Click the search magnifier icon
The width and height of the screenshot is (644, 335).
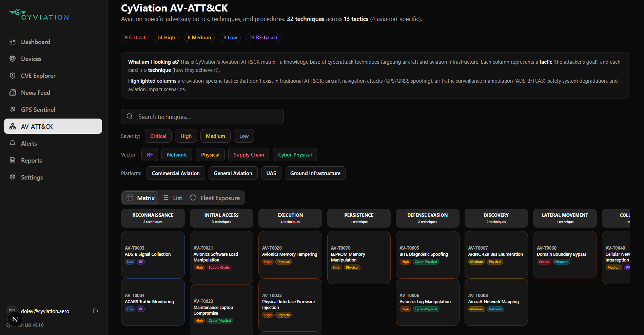130,117
